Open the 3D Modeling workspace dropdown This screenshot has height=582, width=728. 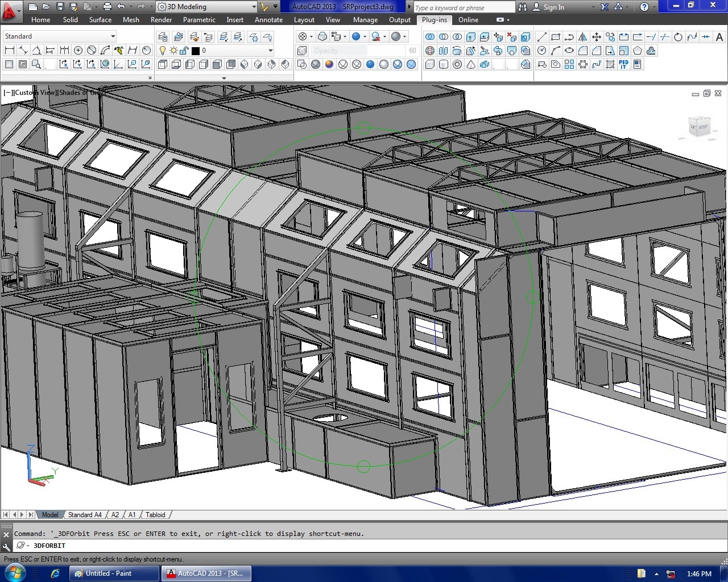tap(254, 7)
